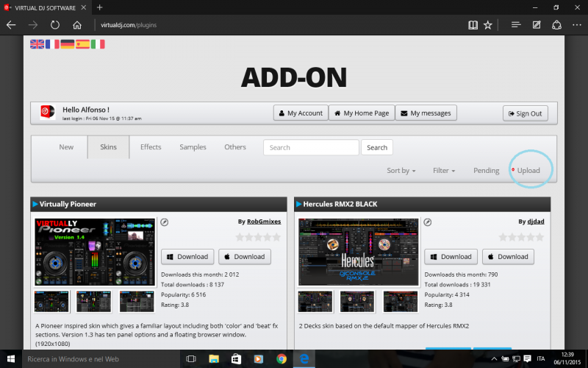588x368 pixels.
Task: Download Virtually Pioneer for Mac
Action: [x=245, y=257]
